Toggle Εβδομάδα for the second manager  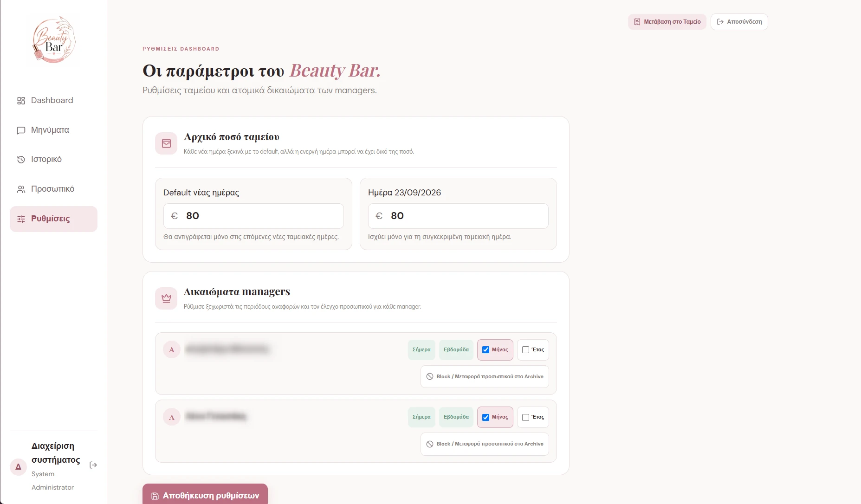(456, 417)
